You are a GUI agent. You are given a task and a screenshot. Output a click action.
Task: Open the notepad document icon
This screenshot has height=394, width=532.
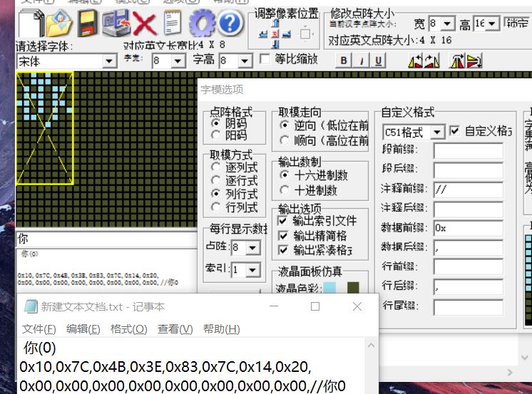[173, 22]
